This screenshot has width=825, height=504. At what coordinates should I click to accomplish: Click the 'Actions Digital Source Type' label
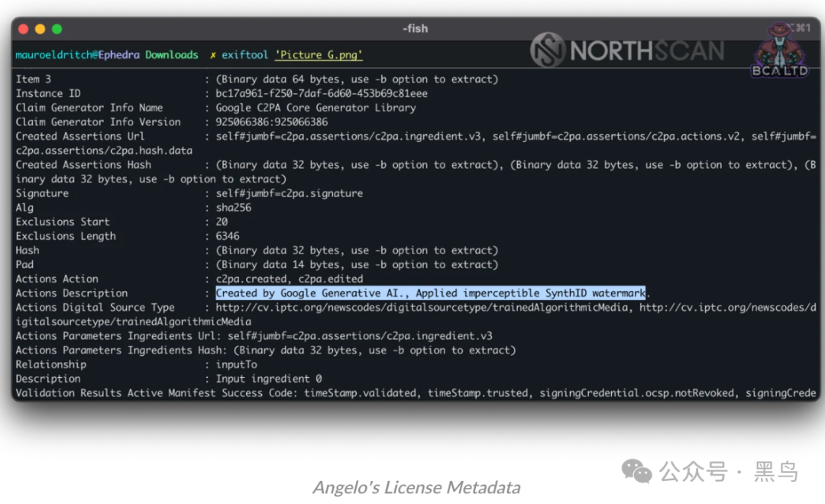[x=95, y=307]
